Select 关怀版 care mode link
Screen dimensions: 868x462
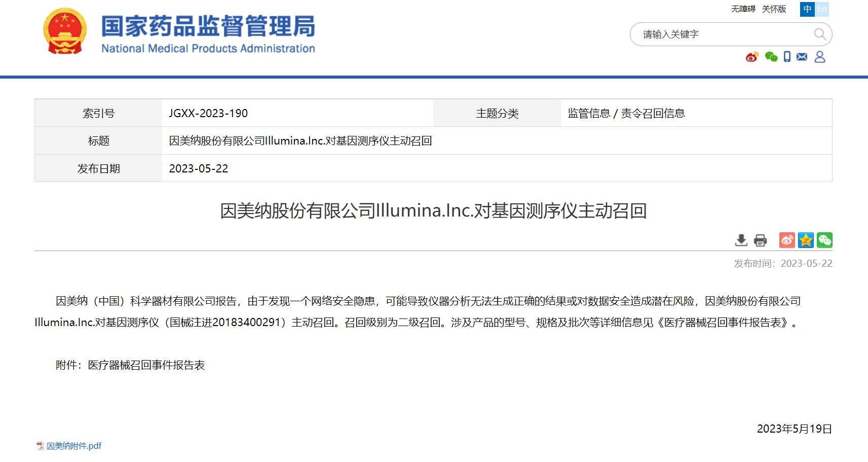coord(774,9)
